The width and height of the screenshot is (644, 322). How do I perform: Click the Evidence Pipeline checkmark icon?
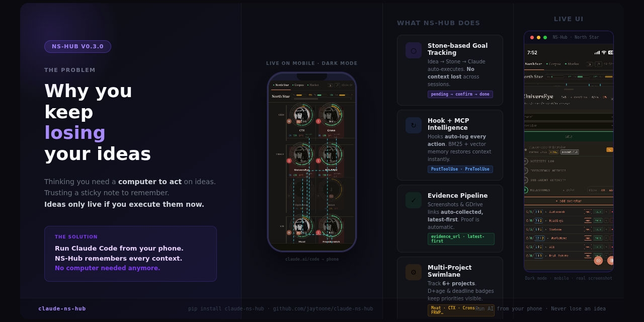[414, 200]
